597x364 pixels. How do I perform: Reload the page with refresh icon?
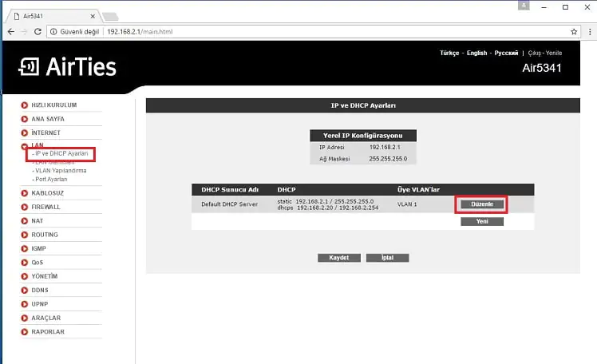[38, 32]
